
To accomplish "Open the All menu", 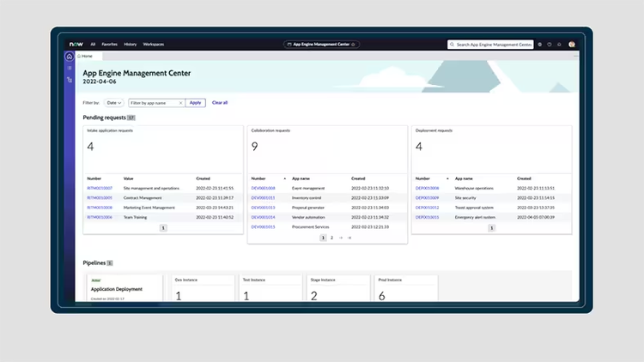I will (x=93, y=45).
